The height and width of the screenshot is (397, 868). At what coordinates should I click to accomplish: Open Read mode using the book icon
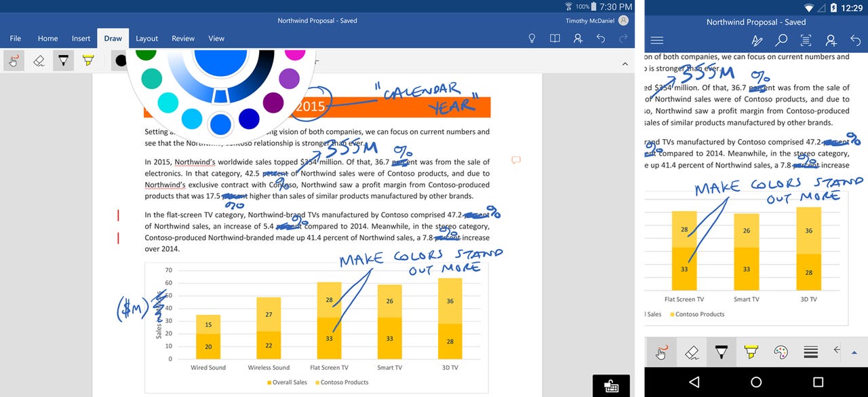point(555,39)
